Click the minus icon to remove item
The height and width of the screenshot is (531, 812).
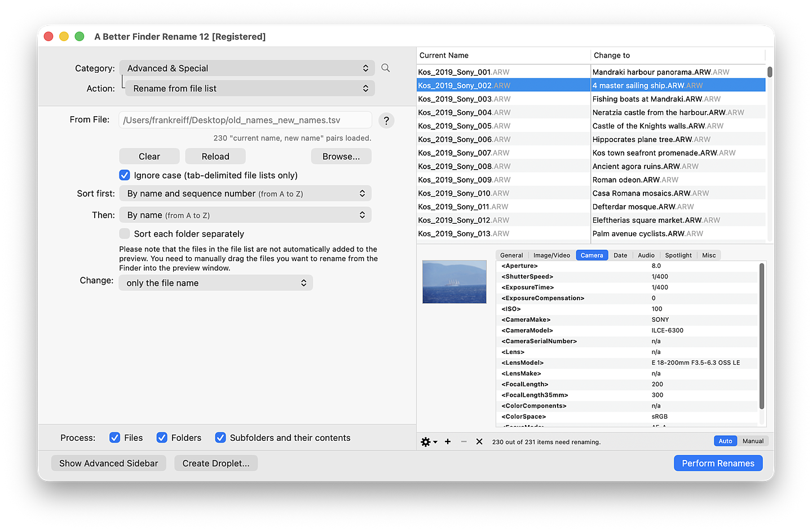point(464,442)
